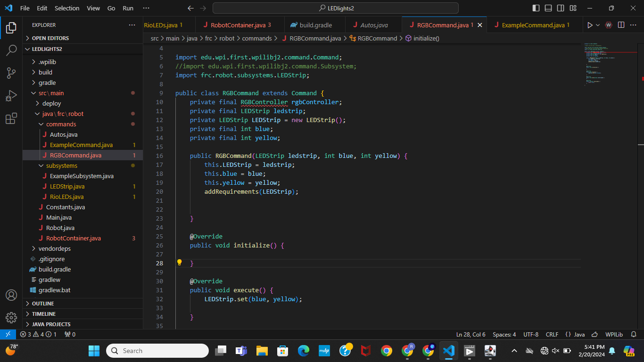Click the Ln 28, Col 6 cursor position

point(471,334)
